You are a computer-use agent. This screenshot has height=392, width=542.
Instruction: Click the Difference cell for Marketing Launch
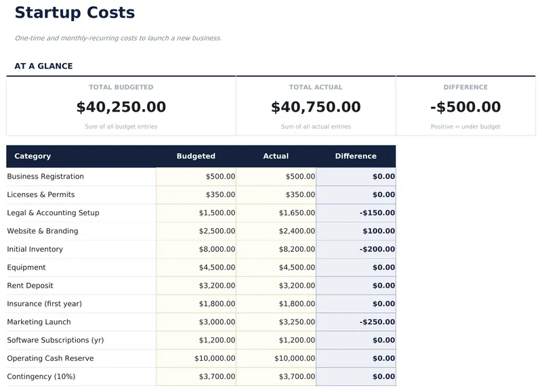point(356,322)
